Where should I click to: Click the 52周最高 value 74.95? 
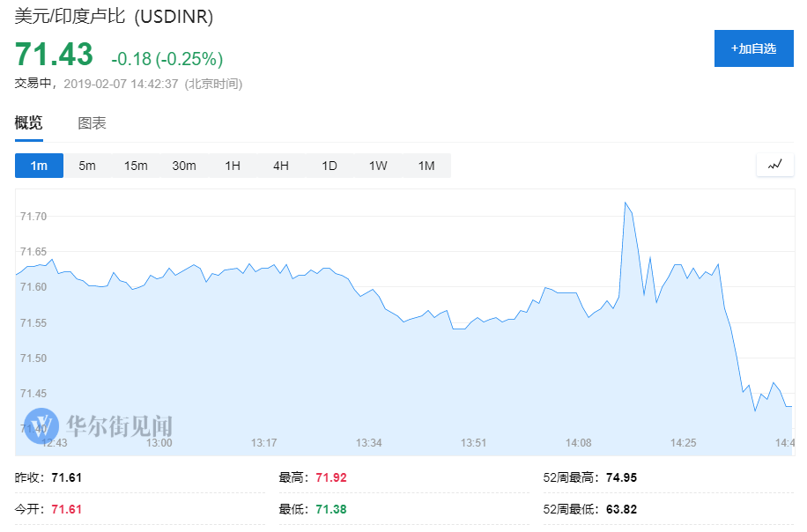click(621, 478)
